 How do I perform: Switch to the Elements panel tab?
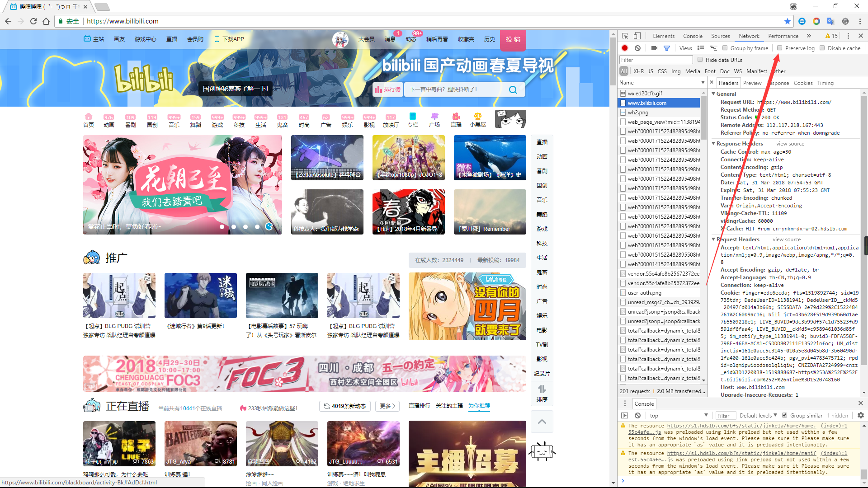[663, 36]
